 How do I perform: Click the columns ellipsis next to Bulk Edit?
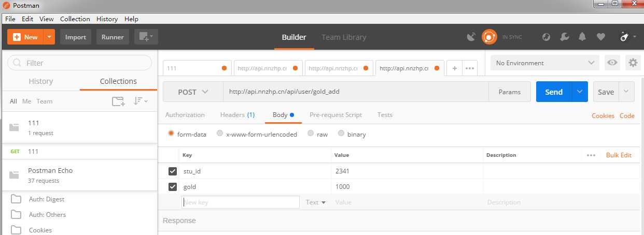591,155
